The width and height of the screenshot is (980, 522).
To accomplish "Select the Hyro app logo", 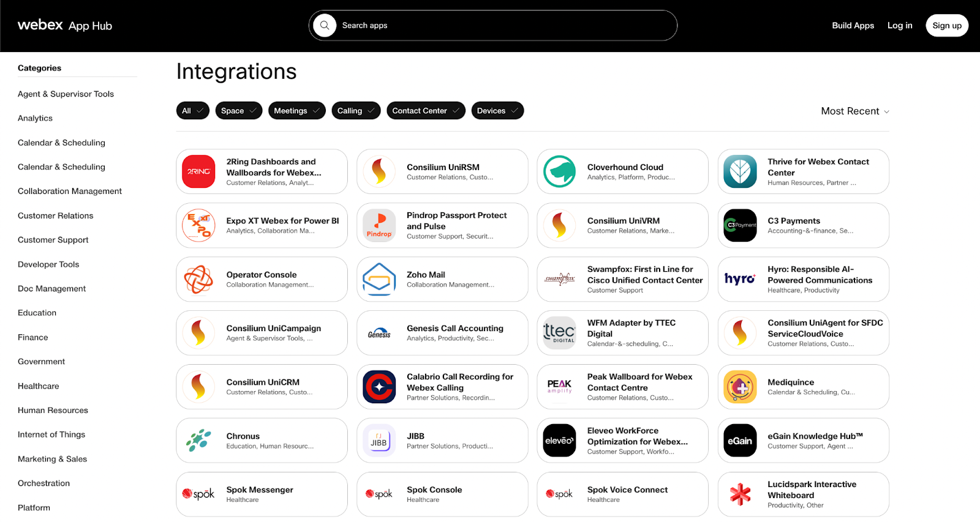I will click(x=740, y=279).
